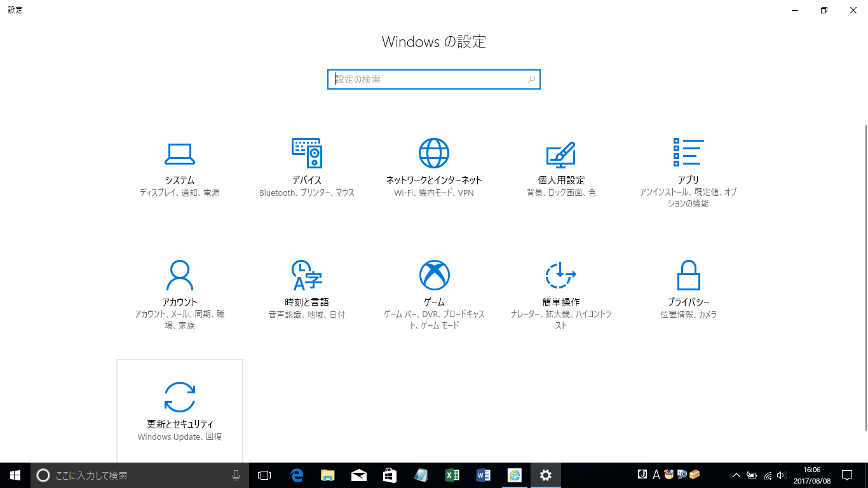This screenshot has width=868, height=488.
Task: Click "Bluetooth、プリンター、マウス" description
Action: pos(307,193)
